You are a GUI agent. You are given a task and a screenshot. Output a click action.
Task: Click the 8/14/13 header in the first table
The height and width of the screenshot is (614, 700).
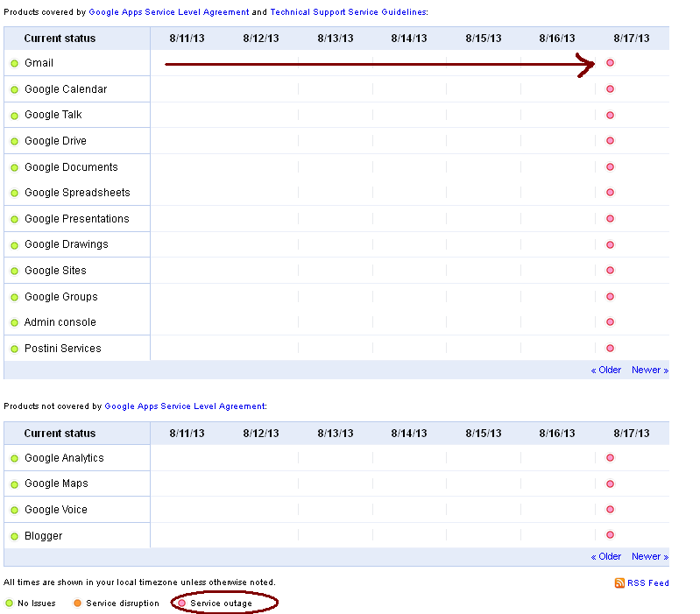409,39
